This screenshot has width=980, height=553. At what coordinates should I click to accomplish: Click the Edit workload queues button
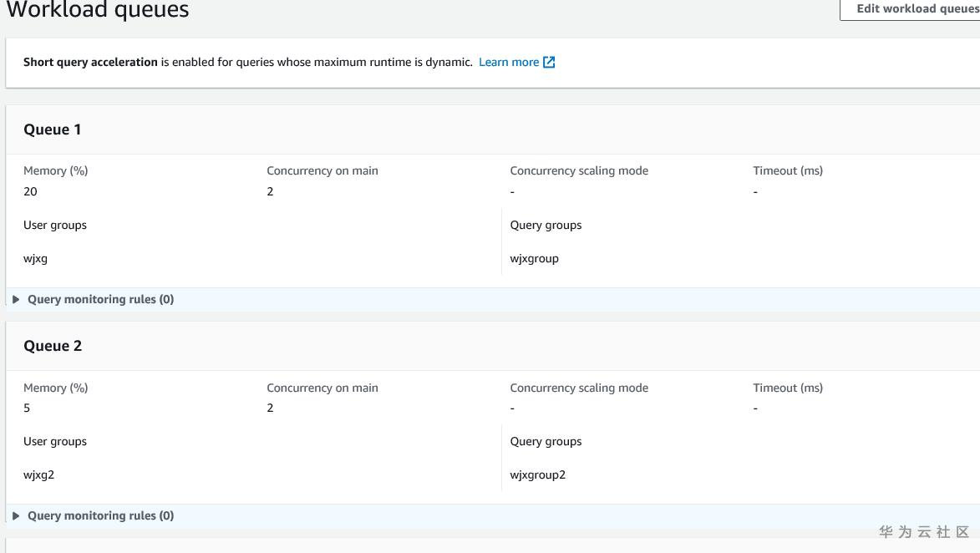coord(915,9)
